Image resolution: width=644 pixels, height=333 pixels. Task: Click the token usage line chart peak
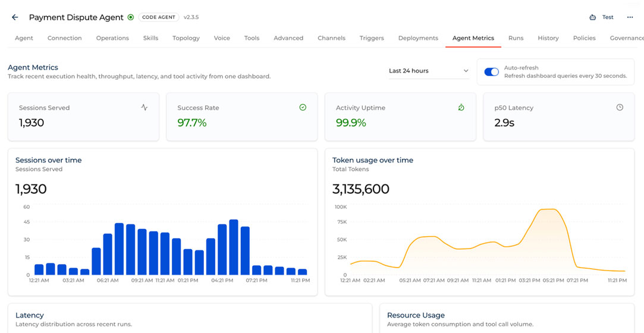(549, 209)
